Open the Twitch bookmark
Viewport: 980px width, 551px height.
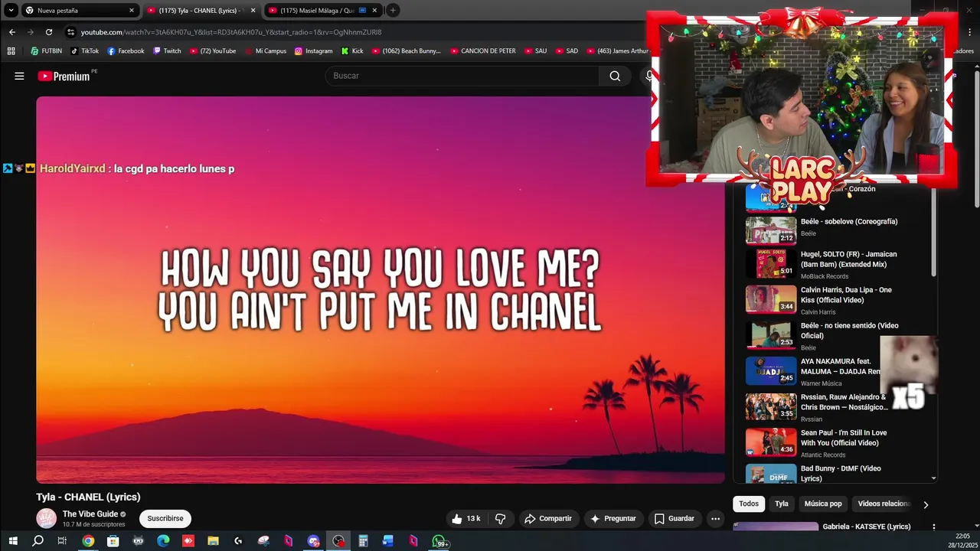tap(167, 51)
